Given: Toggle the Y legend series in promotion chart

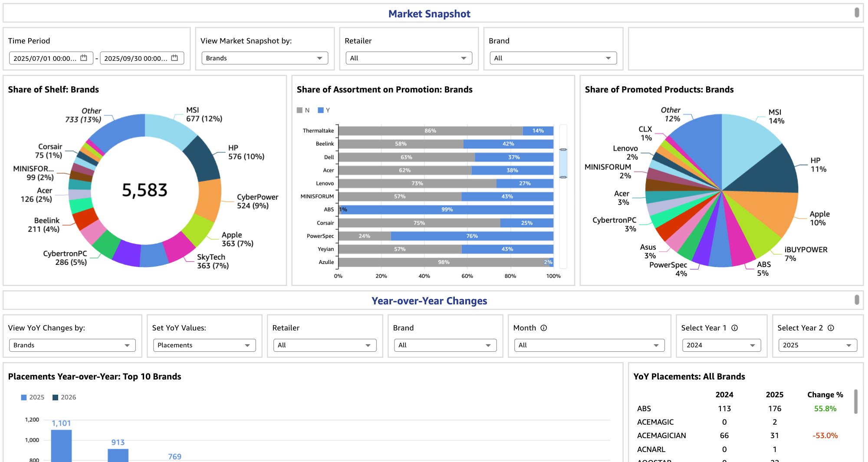Looking at the screenshot, I should pyautogui.click(x=324, y=110).
